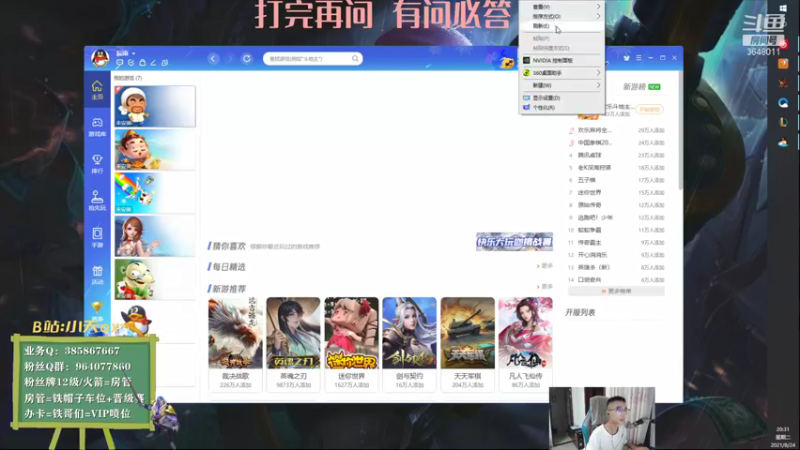Open the 剑与契约 game card
The image size is (800, 450).
coord(409,344)
